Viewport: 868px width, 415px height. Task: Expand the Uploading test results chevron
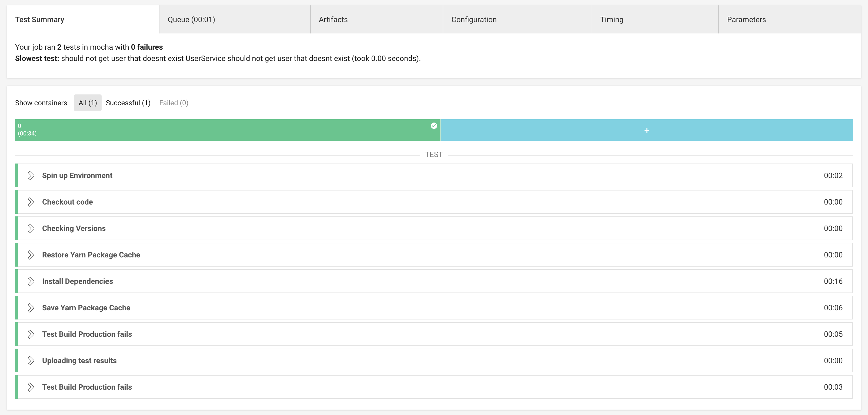31,360
